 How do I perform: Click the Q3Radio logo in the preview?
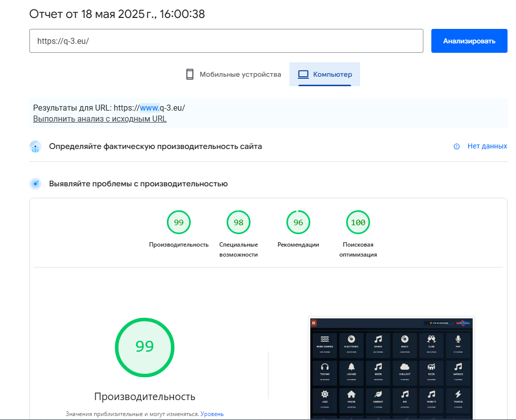point(463,323)
